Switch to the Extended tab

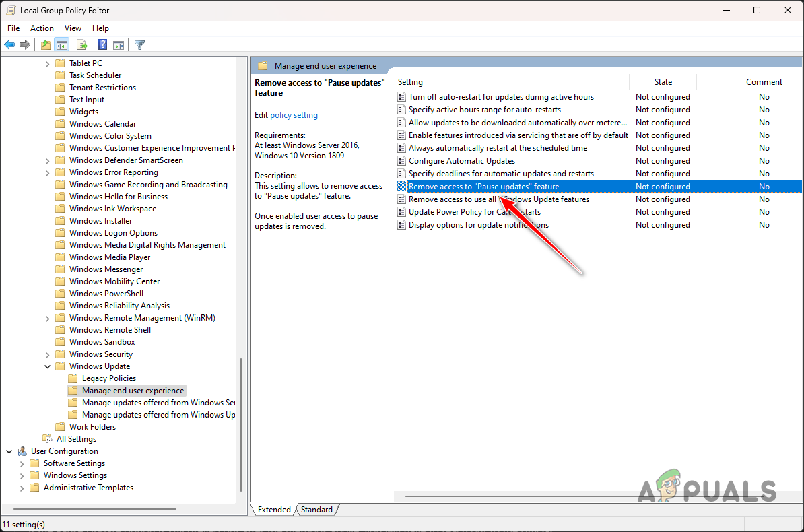click(x=274, y=509)
